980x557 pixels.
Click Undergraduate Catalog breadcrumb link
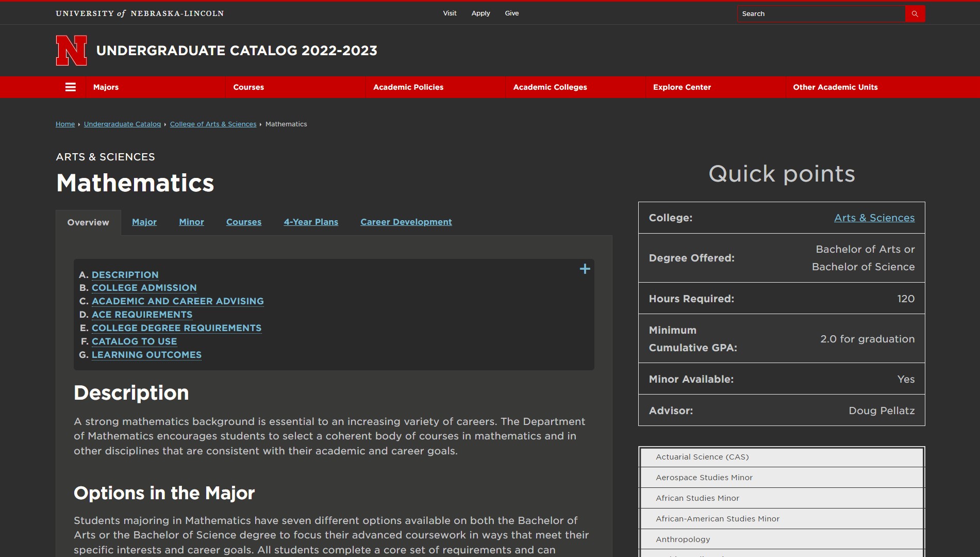[x=122, y=124]
